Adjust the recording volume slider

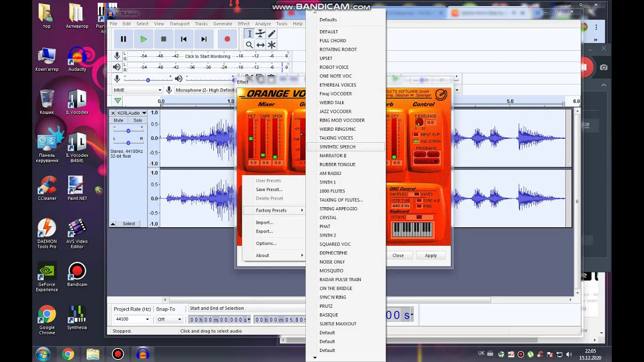(x=148, y=79)
